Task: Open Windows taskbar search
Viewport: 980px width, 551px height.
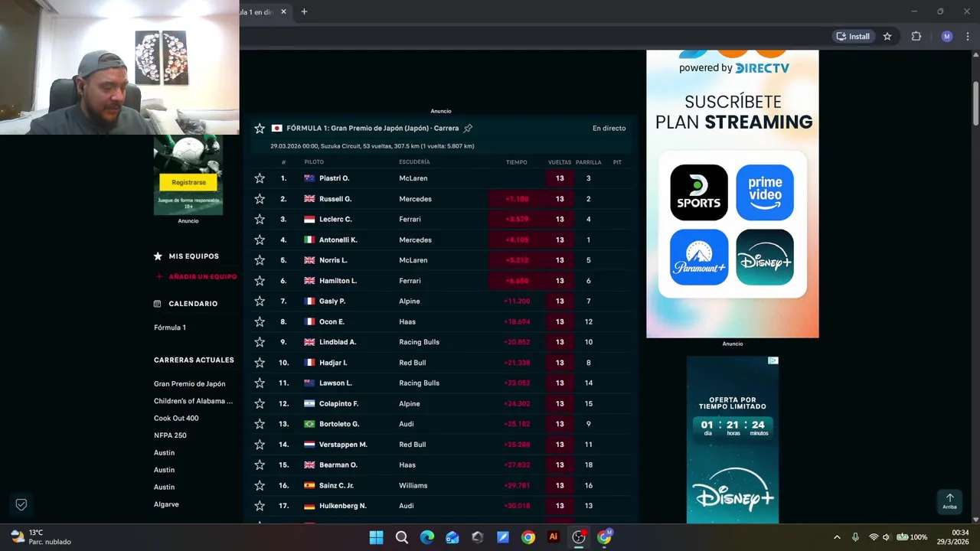Action: click(402, 537)
